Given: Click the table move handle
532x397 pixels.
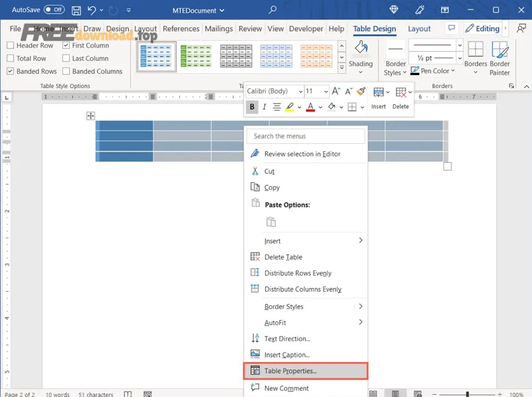Looking at the screenshot, I should [x=90, y=116].
